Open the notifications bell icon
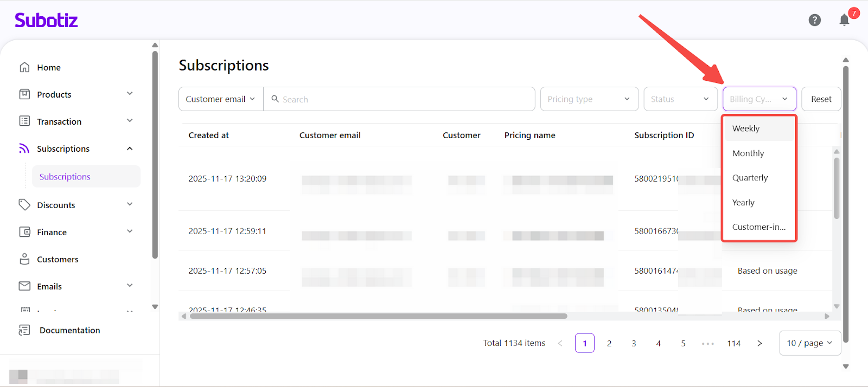Screen dimensions: 868x387 844,20
